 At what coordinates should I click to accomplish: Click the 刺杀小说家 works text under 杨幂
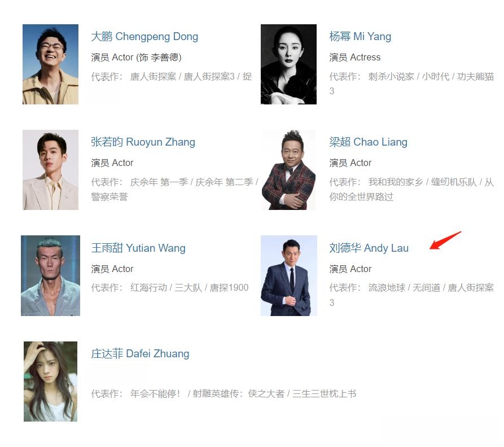391,77
